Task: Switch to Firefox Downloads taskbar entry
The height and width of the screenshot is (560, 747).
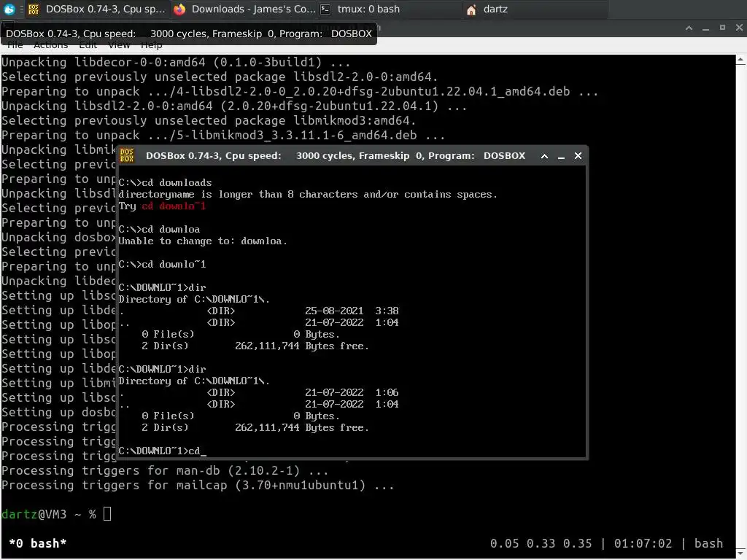Action: [x=244, y=9]
